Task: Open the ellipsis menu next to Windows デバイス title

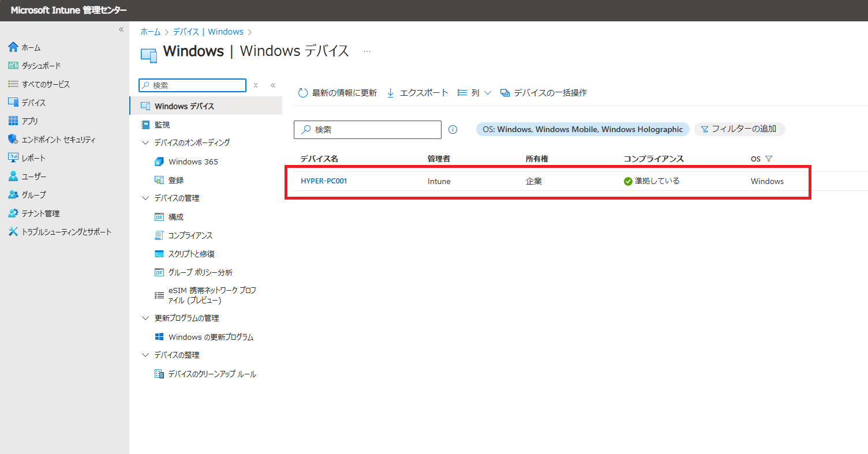Action: point(367,51)
